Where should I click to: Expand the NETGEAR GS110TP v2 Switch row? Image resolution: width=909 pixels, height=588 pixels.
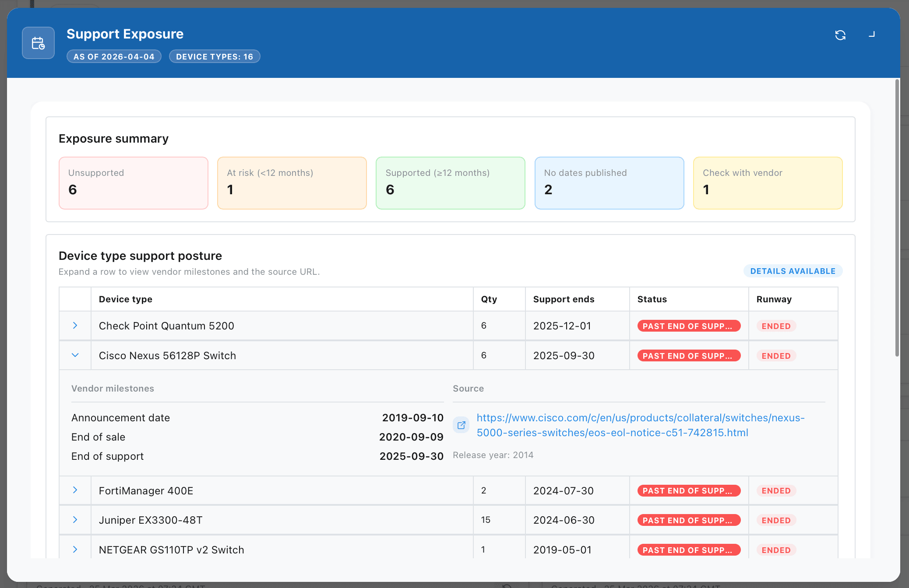[x=75, y=549]
